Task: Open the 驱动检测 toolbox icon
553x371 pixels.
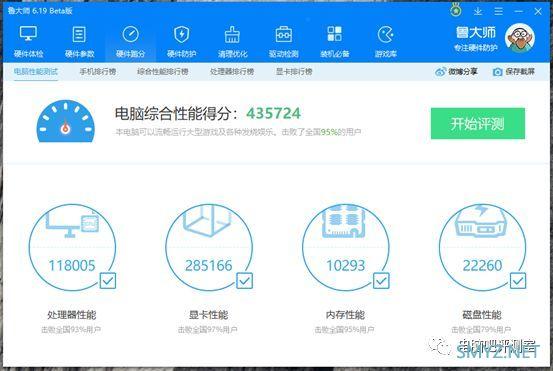Action: point(284,34)
